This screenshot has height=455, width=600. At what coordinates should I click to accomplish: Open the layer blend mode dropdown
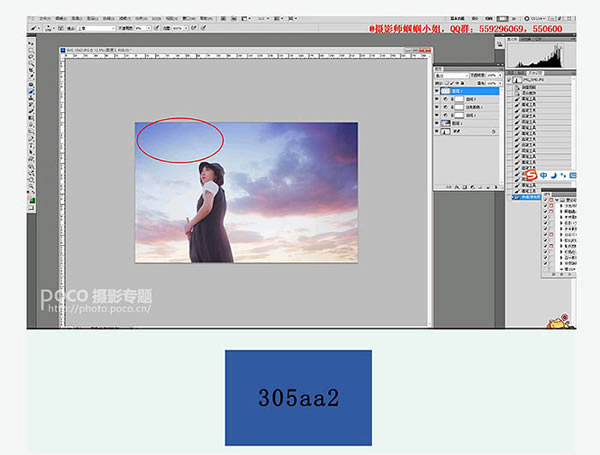click(x=452, y=75)
